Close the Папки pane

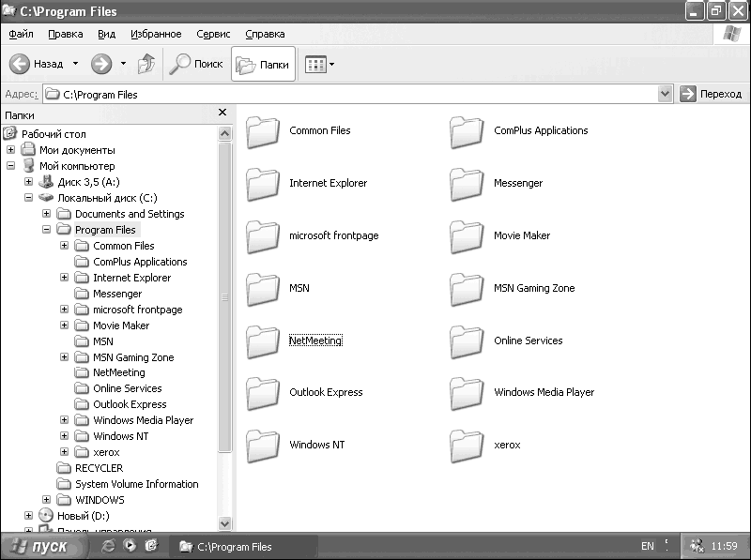[x=222, y=113]
